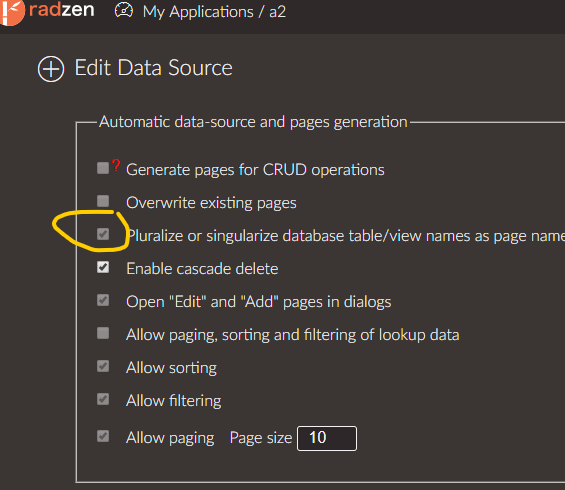This screenshot has height=490, width=565.
Task: Click the radzen brand text
Action: pyautogui.click(x=62, y=10)
